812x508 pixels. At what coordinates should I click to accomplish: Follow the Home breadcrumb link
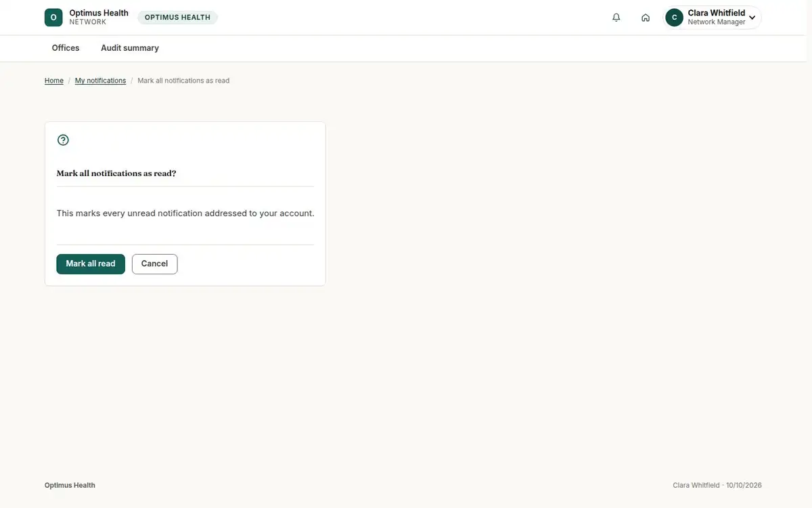(54, 81)
